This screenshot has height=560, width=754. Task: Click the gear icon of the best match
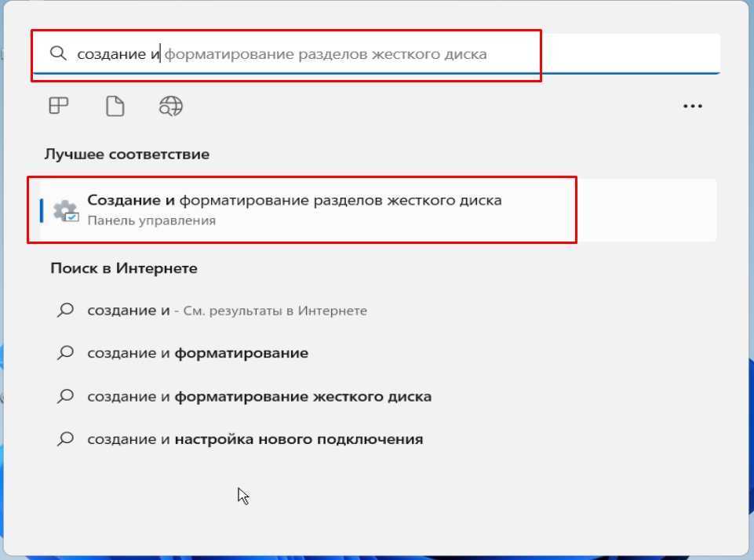65,210
